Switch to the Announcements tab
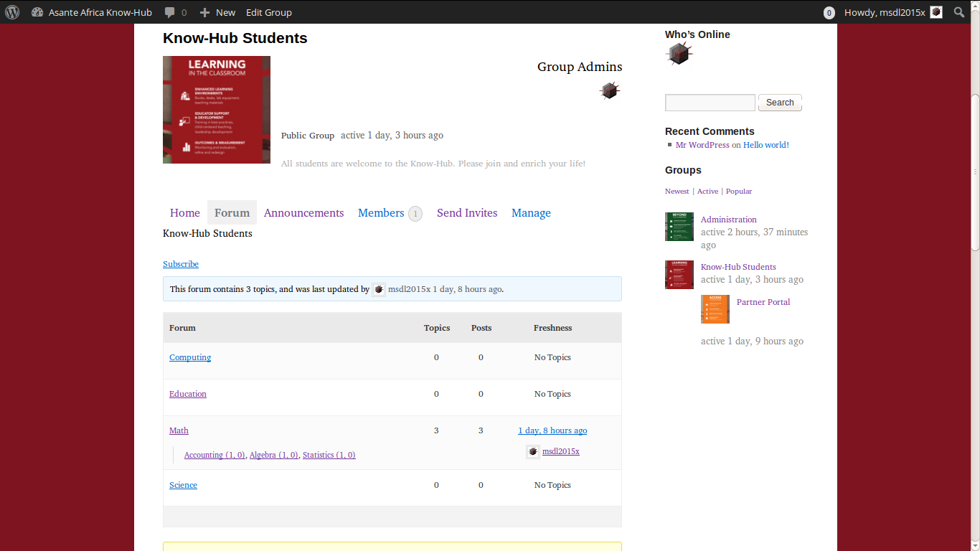Image resolution: width=980 pixels, height=551 pixels. pyautogui.click(x=303, y=213)
